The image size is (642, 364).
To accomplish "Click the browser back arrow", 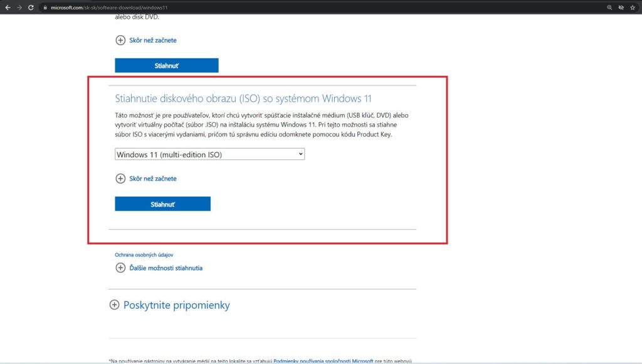I will [x=8, y=7].
